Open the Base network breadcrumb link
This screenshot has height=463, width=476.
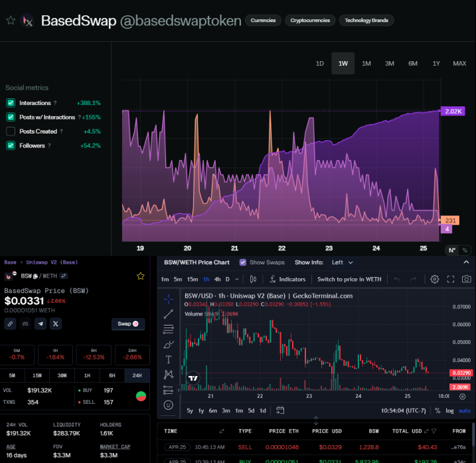click(10, 262)
